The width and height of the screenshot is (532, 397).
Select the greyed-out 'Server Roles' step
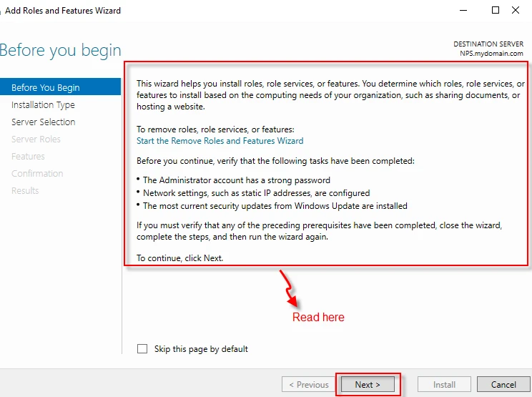pyautogui.click(x=36, y=139)
